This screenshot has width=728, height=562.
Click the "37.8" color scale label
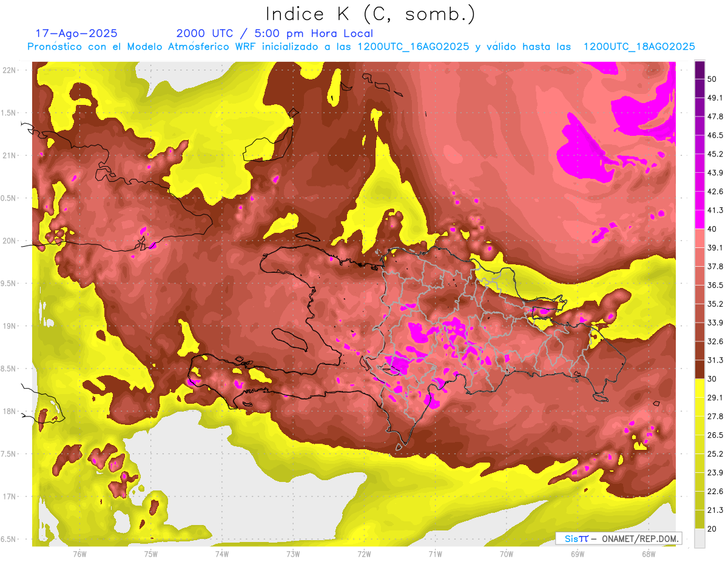[715, 266]
